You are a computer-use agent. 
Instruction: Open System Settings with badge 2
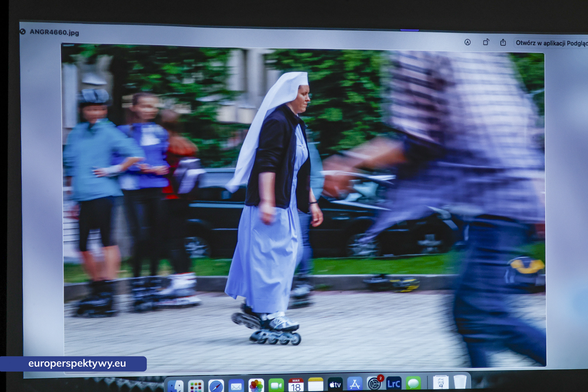coord(374,384)
